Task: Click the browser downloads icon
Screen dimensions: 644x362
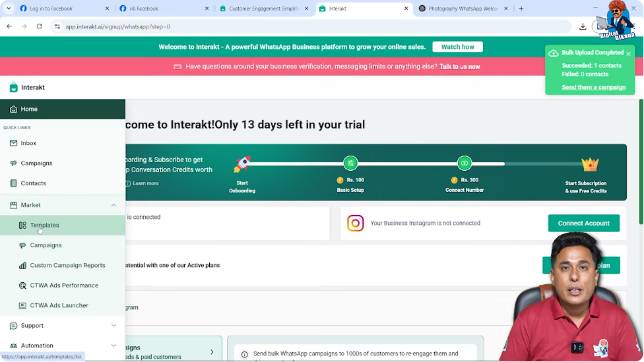Action: pos(583,26)
